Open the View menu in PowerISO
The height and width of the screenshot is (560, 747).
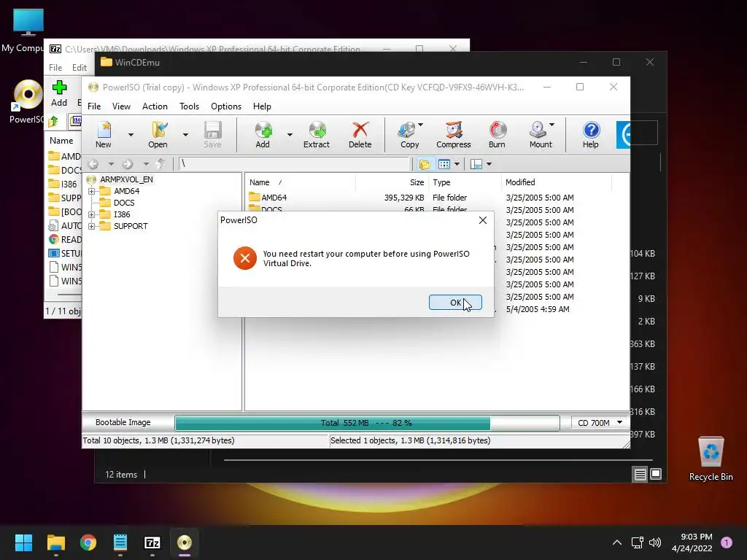[x=121, y=106]
